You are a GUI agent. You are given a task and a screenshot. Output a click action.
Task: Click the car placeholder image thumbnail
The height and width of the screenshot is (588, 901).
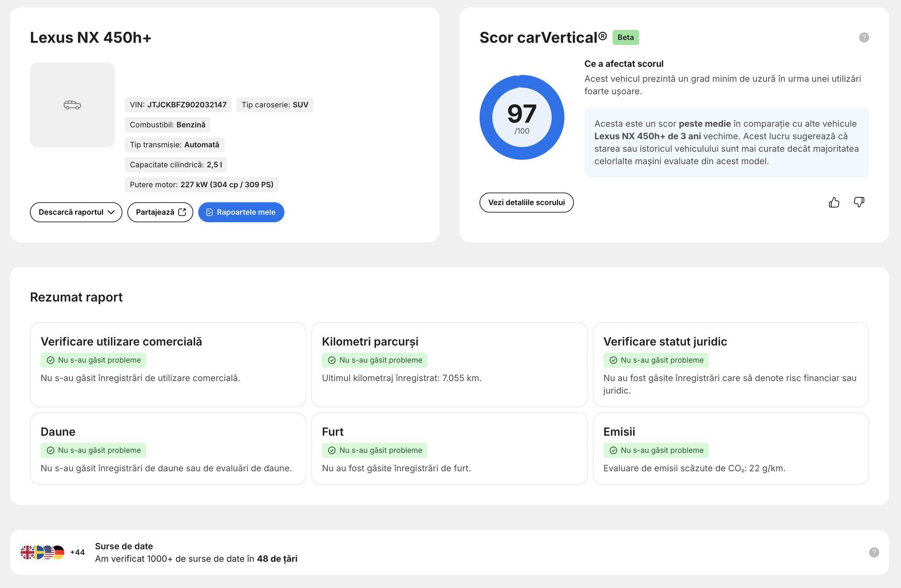coord(72,105)
